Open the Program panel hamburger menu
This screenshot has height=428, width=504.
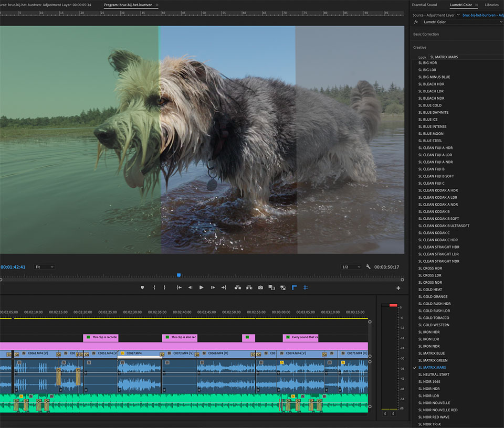tap(157, 5)
